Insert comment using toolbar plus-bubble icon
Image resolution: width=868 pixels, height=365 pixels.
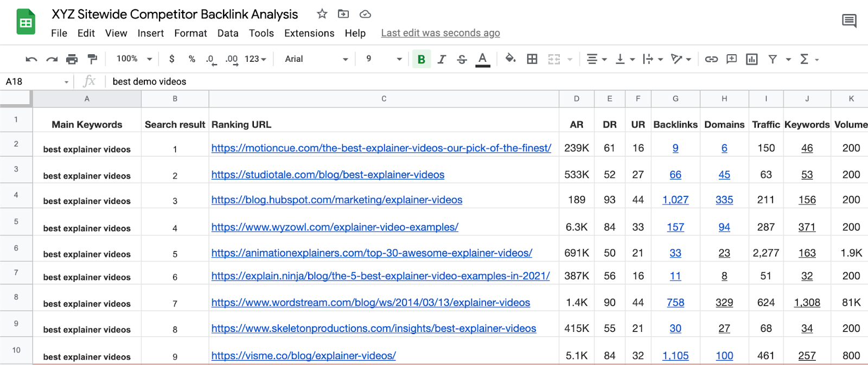[x=732, y=59]
